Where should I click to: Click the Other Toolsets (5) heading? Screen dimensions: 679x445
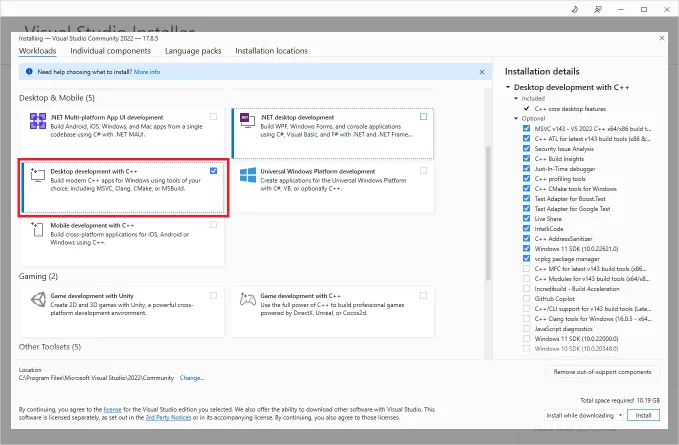point(50,347)
